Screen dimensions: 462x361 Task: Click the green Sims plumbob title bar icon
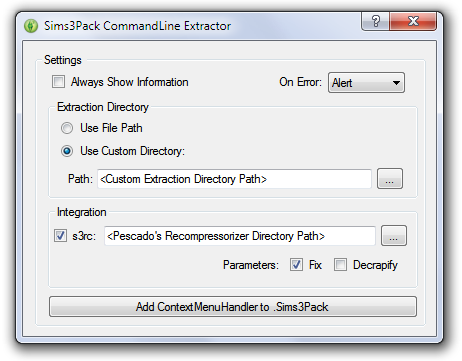(31, 26)
